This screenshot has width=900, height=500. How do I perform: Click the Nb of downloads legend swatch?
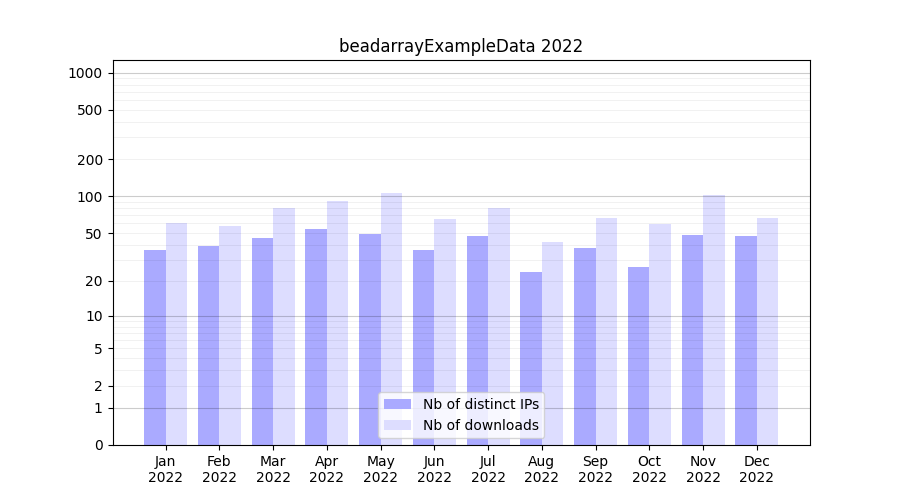point(397,425)
